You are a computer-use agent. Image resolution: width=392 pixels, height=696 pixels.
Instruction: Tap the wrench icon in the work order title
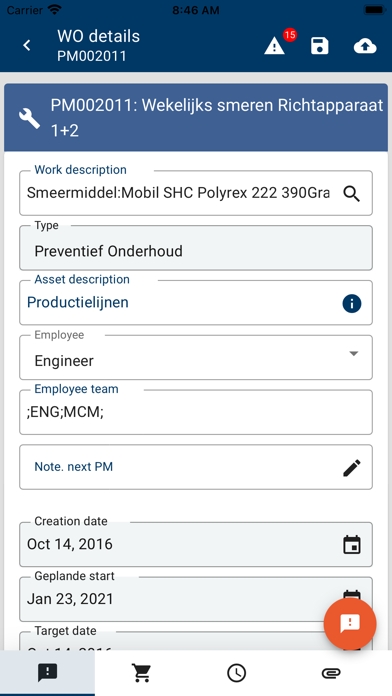(29, 119)
